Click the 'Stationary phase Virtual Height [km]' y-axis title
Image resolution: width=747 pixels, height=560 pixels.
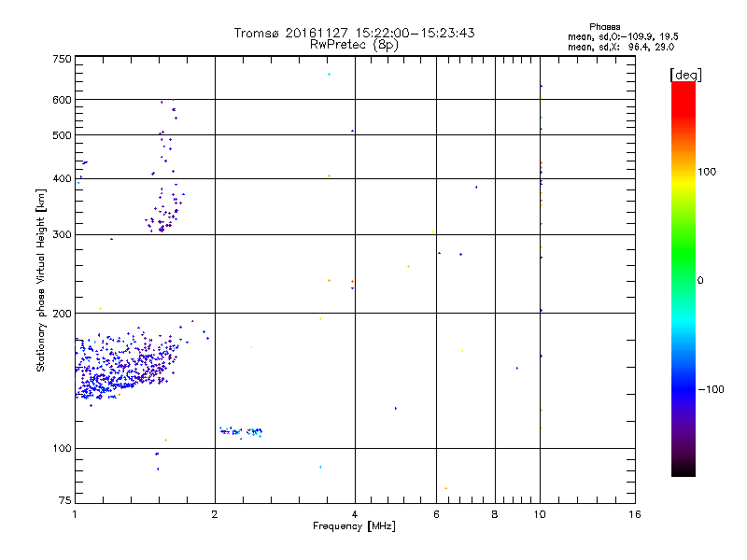click(40, 280)
